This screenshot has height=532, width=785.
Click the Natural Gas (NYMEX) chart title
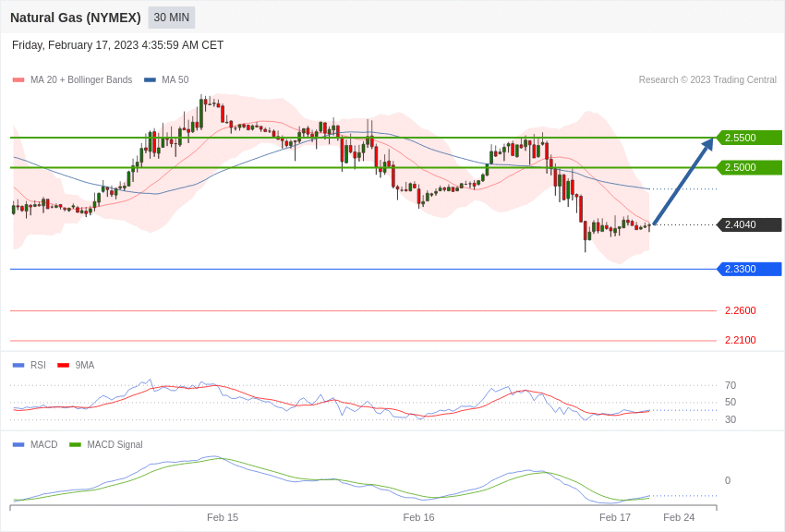coord(76,18)
